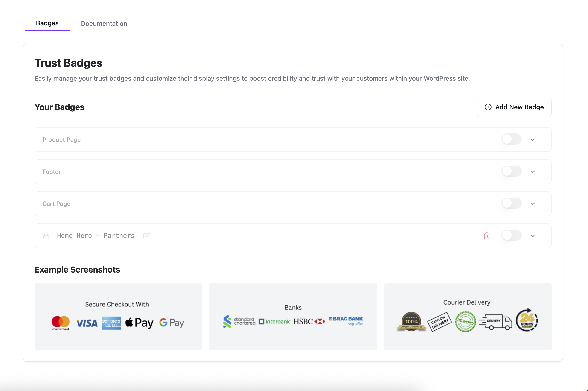Viewport: 588px width, 391px height.
Task: Turn on the Cart Page toggle
Action: click(511, 203)
